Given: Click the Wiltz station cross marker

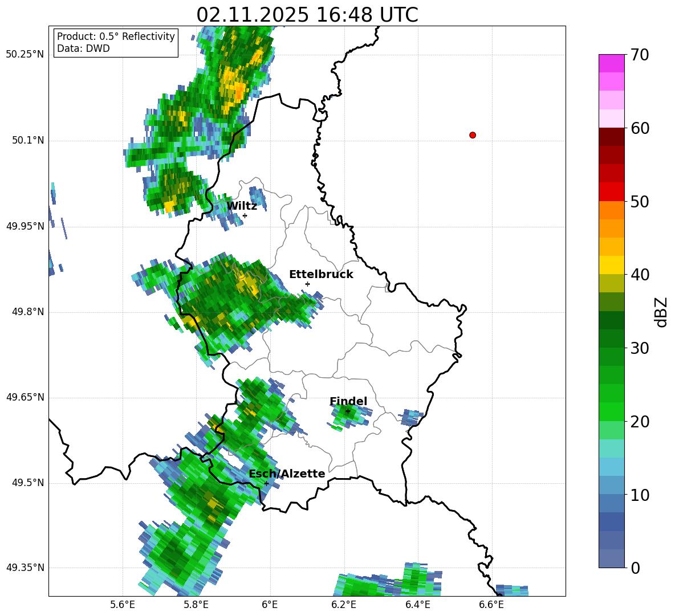Looking at the screenshot, I should pos(245,215).
